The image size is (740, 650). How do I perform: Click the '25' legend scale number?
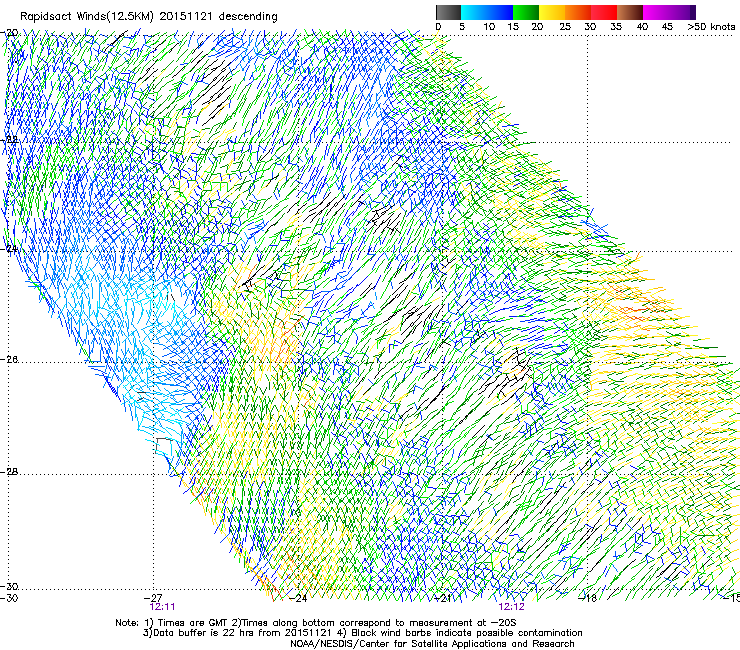[565, 26]
